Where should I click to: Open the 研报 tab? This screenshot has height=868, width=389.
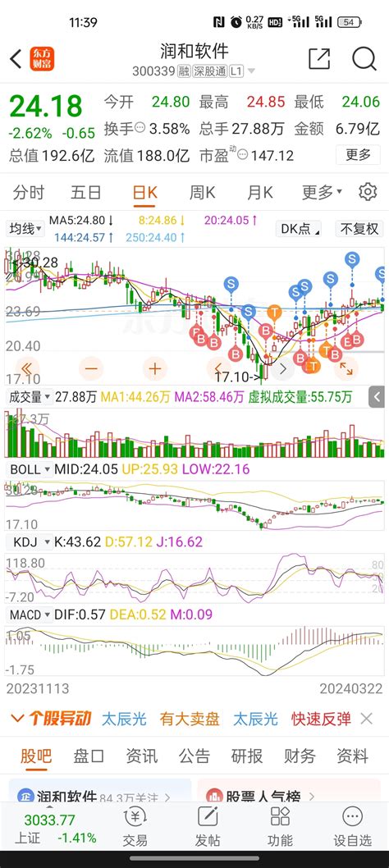coord(247,756)
